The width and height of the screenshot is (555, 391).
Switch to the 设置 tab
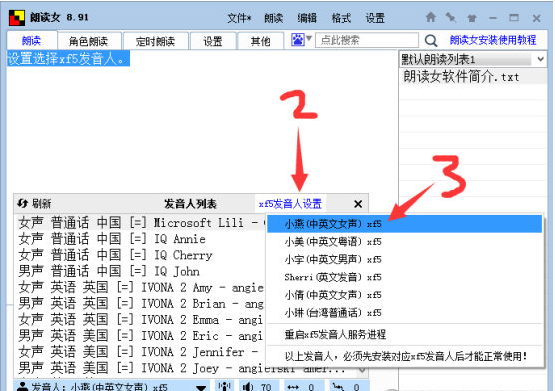coord(213,41)
